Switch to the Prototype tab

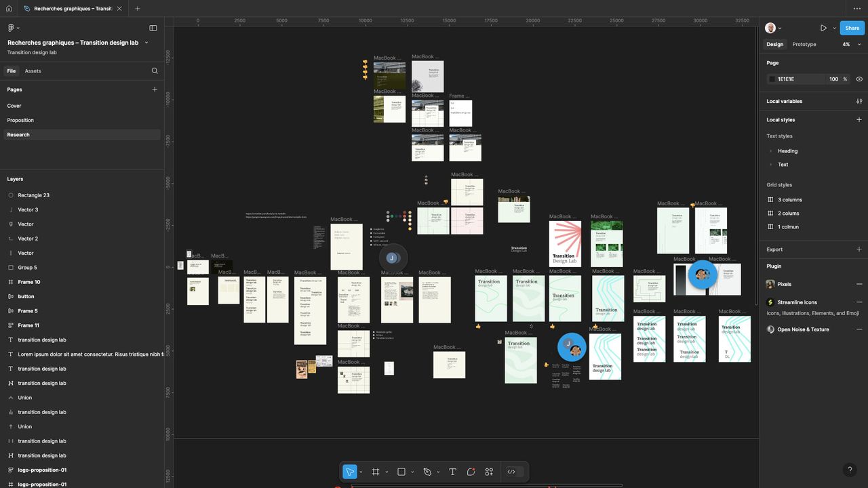tap(804, 45)
